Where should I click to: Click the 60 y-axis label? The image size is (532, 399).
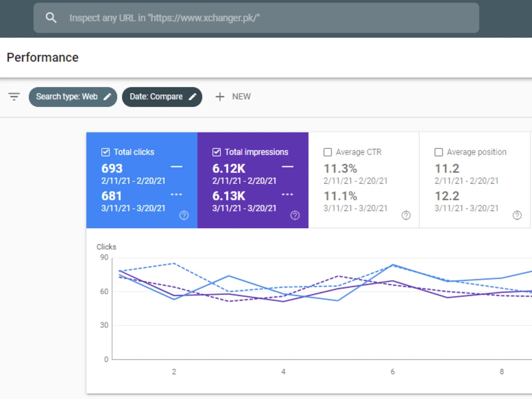tap(104, 292)
